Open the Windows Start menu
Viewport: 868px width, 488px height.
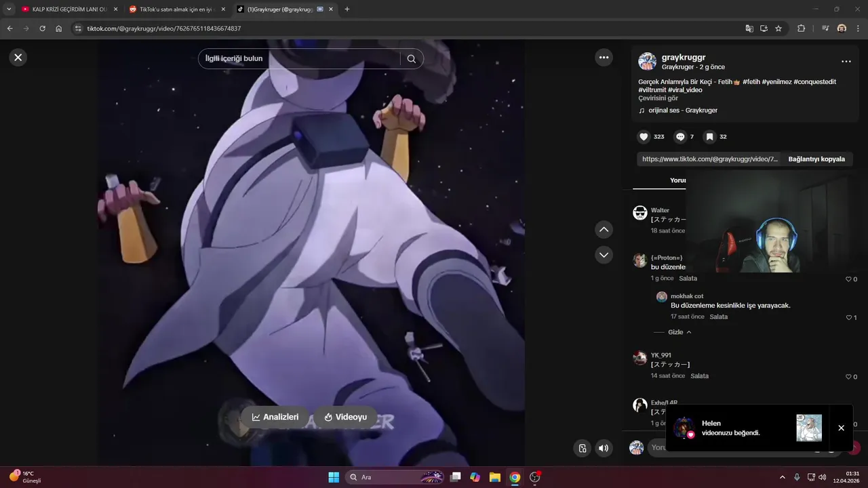click(334, 477)
